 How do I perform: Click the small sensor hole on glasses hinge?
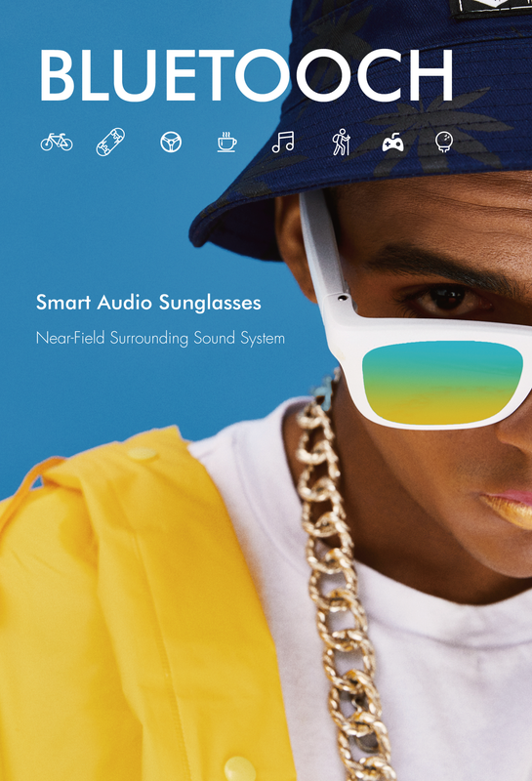click(343, 299)
